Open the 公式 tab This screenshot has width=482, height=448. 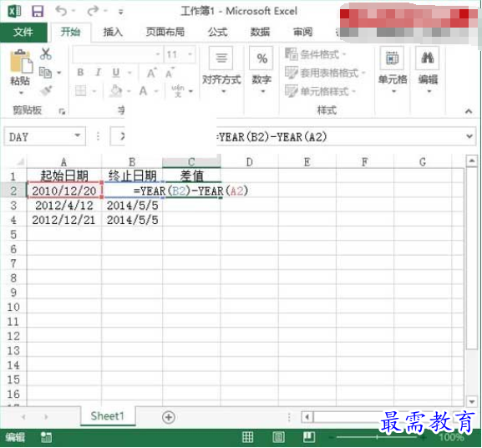pos(218,32)
